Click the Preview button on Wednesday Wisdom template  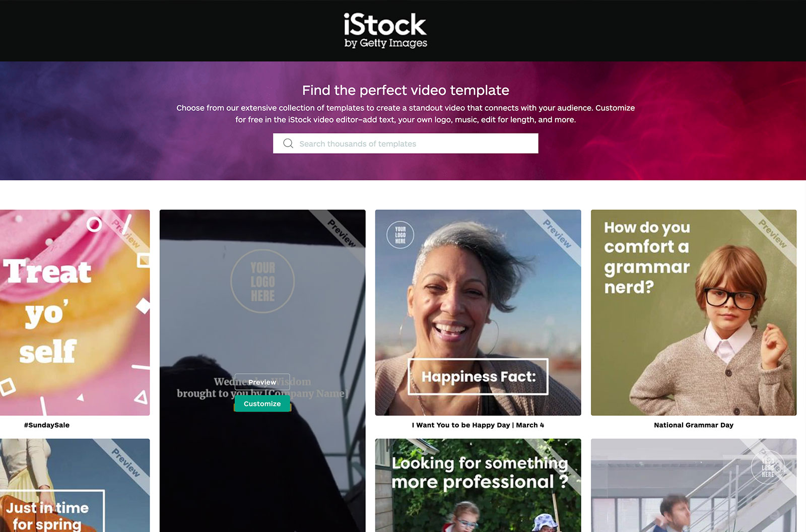pyautogui.click(x=262, y=382)
